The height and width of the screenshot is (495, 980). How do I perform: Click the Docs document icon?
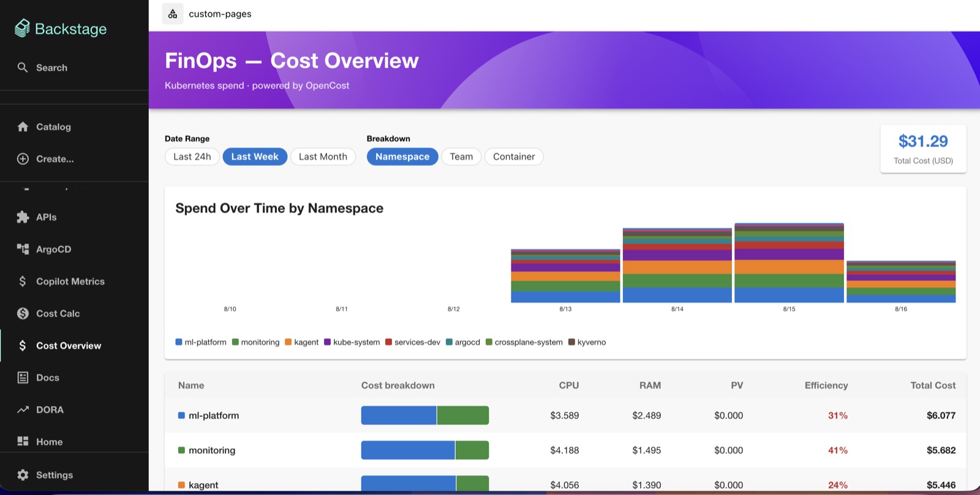pos(23,377)
